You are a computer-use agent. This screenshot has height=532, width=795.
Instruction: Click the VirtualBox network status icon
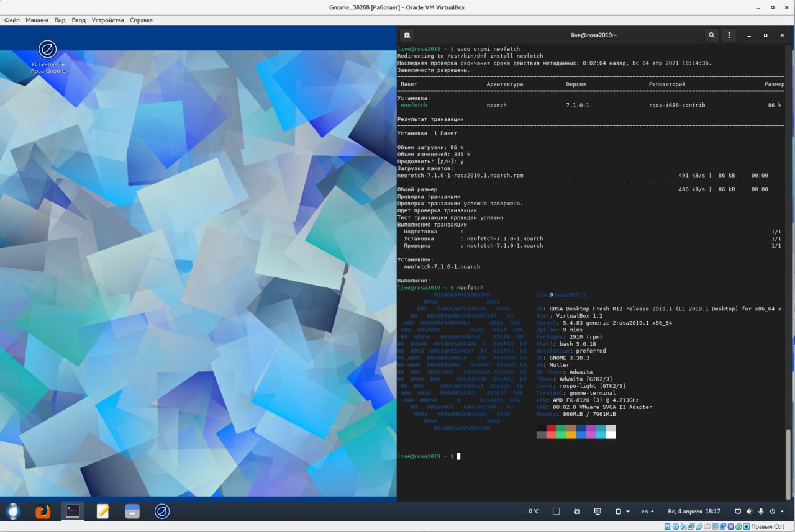tap(691, 527)
